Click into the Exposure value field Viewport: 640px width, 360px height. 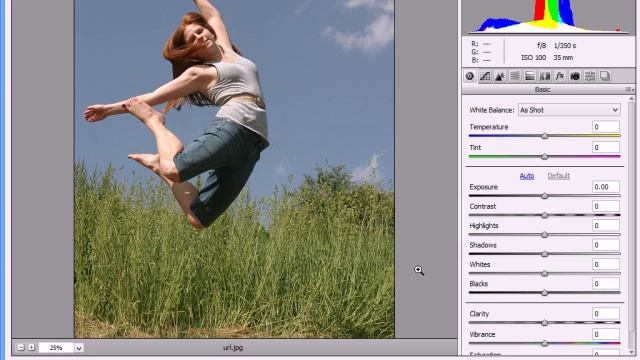pos(606,187)
